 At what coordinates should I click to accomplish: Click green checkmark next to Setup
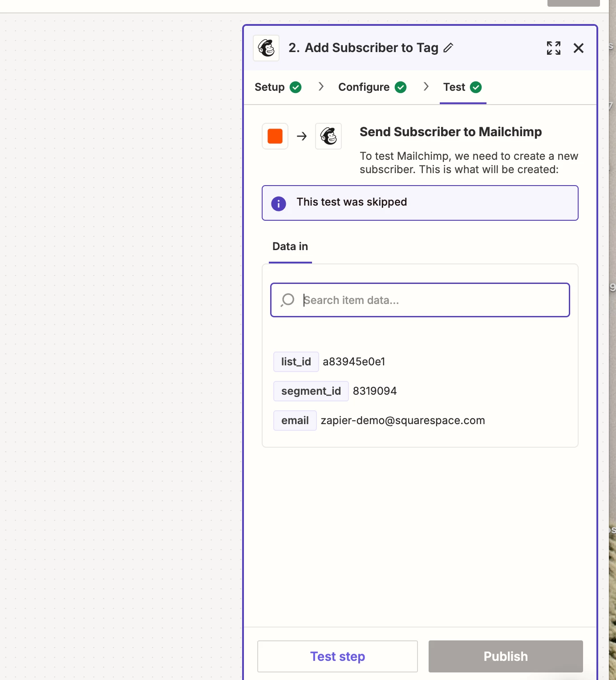[296, 87]
